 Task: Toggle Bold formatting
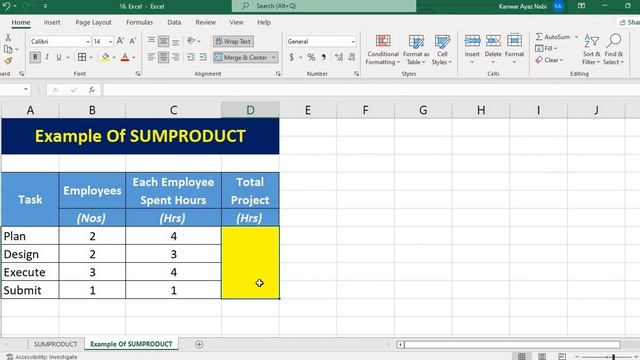click(35, 58)
